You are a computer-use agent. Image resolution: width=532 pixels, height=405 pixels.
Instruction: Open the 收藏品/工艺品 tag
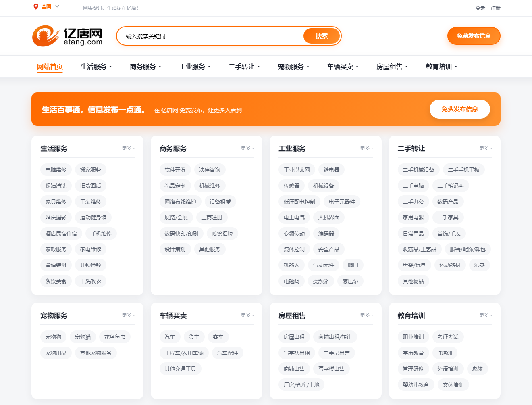(x=420, y=249)
